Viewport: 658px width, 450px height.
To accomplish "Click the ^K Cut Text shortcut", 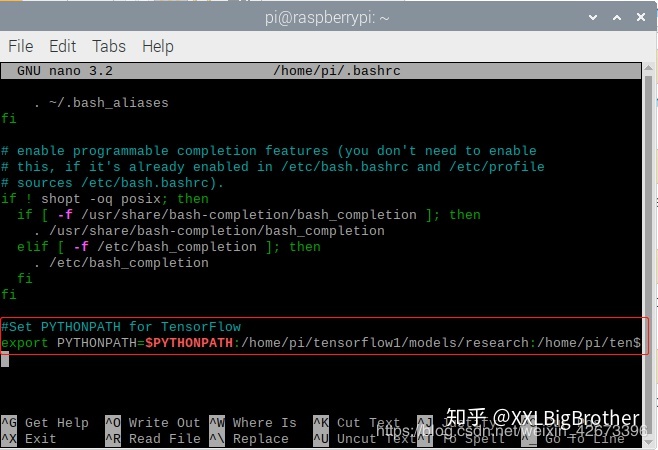I will [x=357, y=422].
